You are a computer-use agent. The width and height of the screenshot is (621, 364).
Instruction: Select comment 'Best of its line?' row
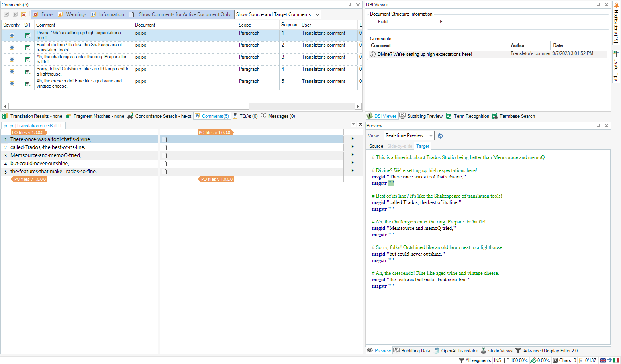(181, 47)
